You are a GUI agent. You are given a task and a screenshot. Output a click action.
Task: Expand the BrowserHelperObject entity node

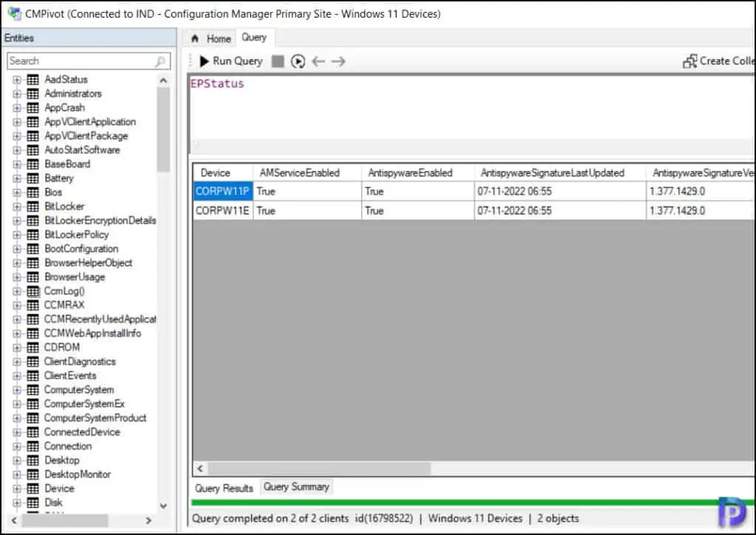(17, 263)
